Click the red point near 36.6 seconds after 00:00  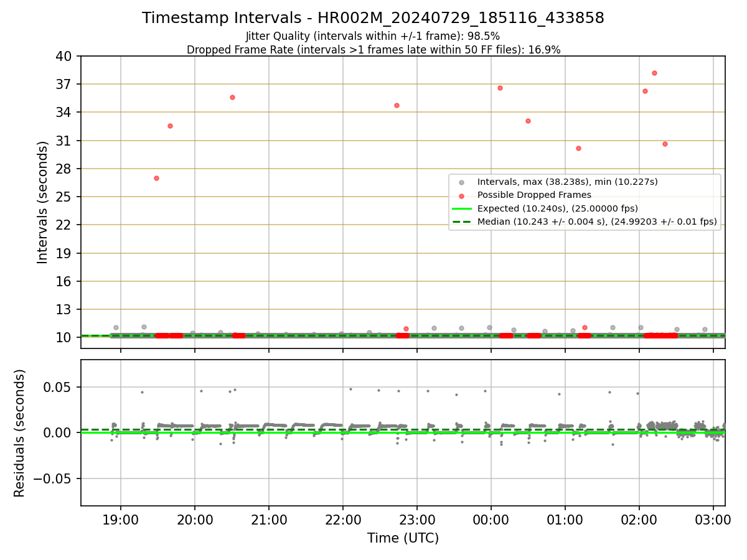[500, 88]
